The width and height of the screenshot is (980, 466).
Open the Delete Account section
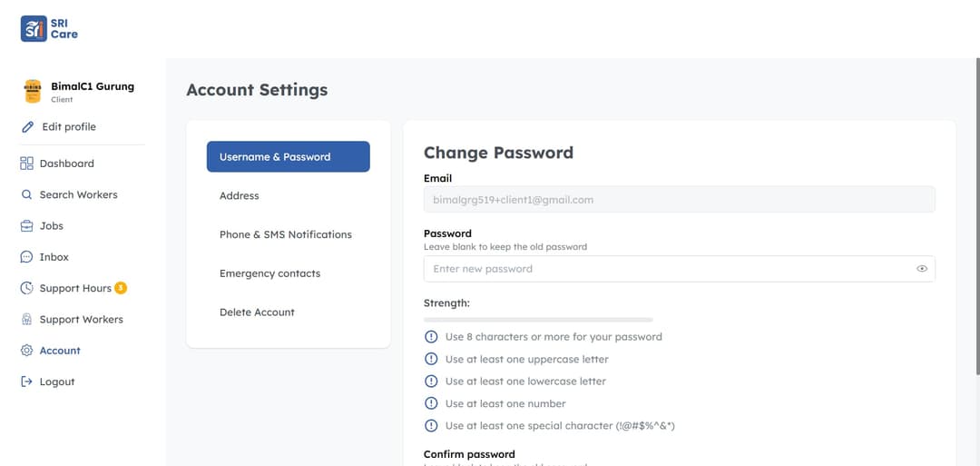coord(257,312)
